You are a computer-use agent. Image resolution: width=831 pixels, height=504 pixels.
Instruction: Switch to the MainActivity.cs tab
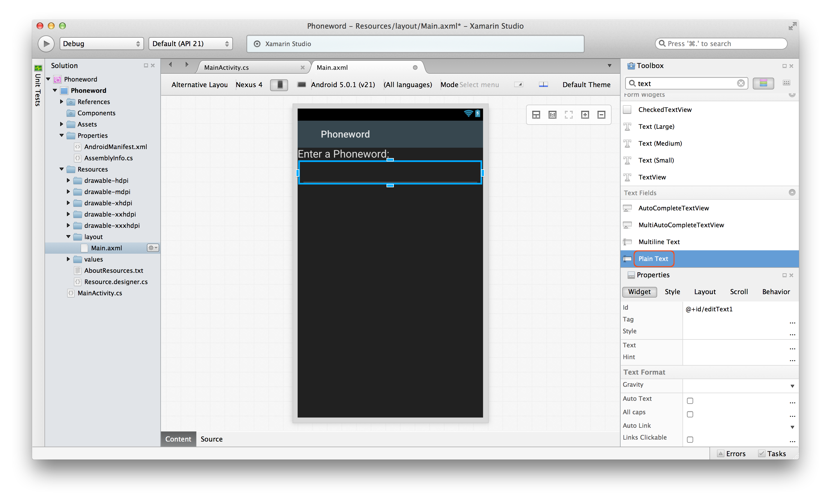(x=226, y=67)
